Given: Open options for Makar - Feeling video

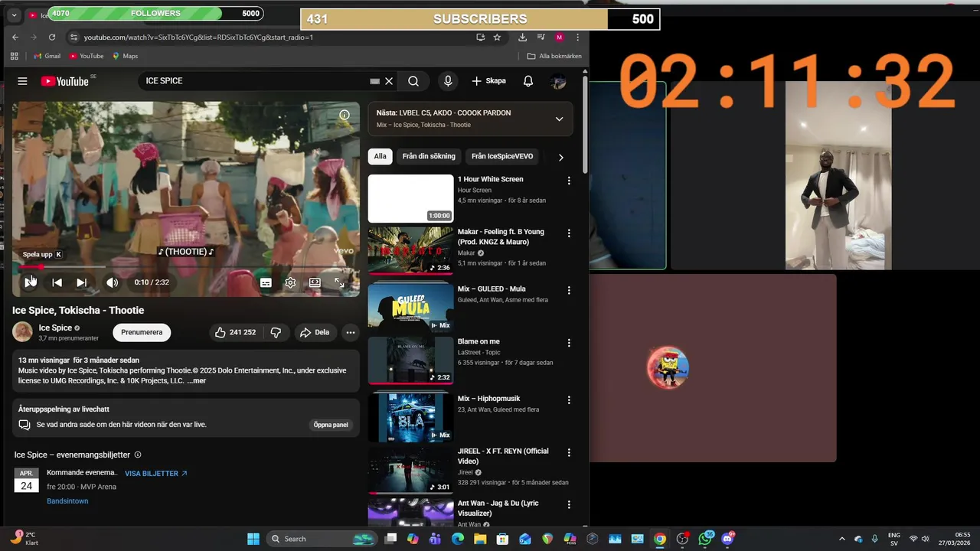Looking at the screenshot, I should (569, 233).
